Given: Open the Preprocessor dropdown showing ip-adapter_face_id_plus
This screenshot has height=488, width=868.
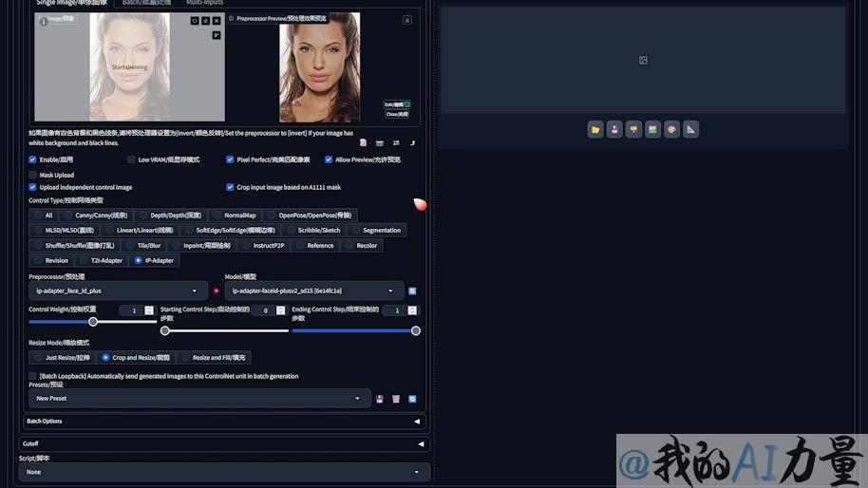Looking at the screenshot, I should (118, 291).
